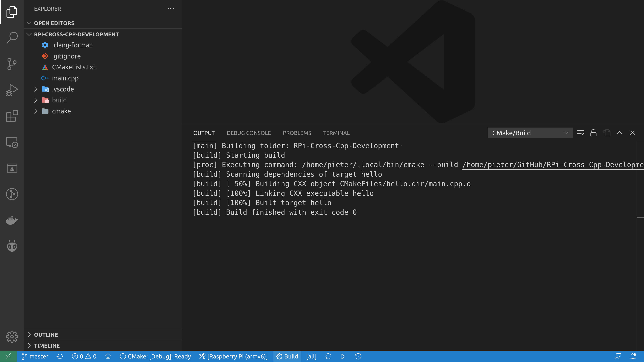Switch to the DEBUG CONSOLE tab
Screen dimensions: 644x362
tap(249, 133)
